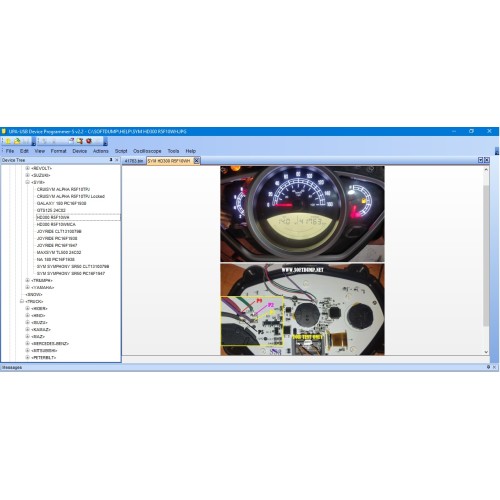The height and width of the screenshot is (500, 500).
Task: Pin the Device Tree panel
Action: [111, 160]
